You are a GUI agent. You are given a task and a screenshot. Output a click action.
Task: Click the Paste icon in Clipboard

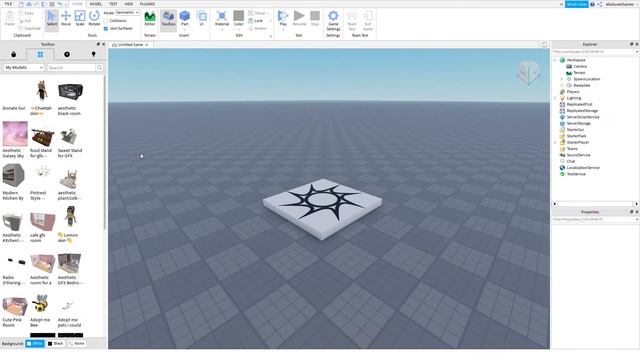[9, 19]
